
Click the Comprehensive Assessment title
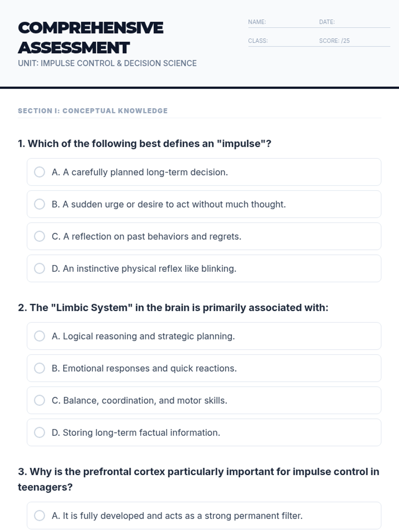[90, 38]
